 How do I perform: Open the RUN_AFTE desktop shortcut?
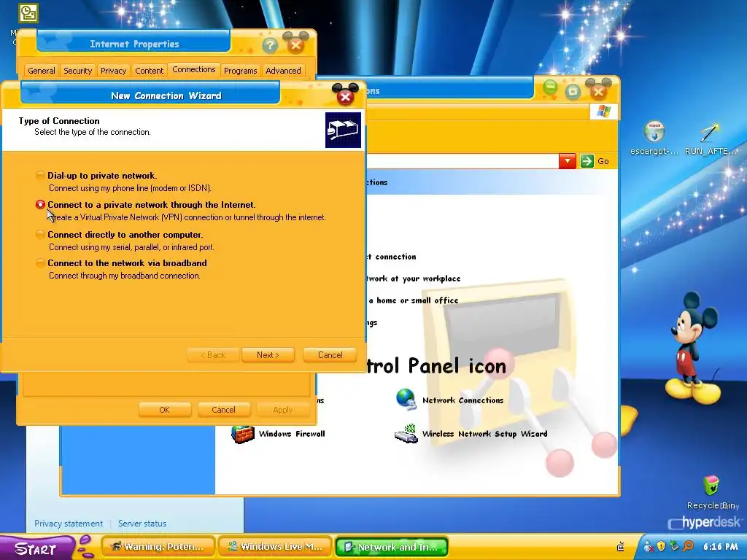coord(711,138)
